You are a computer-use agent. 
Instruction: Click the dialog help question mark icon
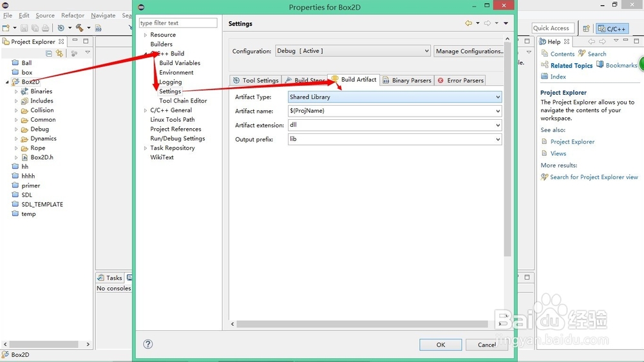pos(148,345)
